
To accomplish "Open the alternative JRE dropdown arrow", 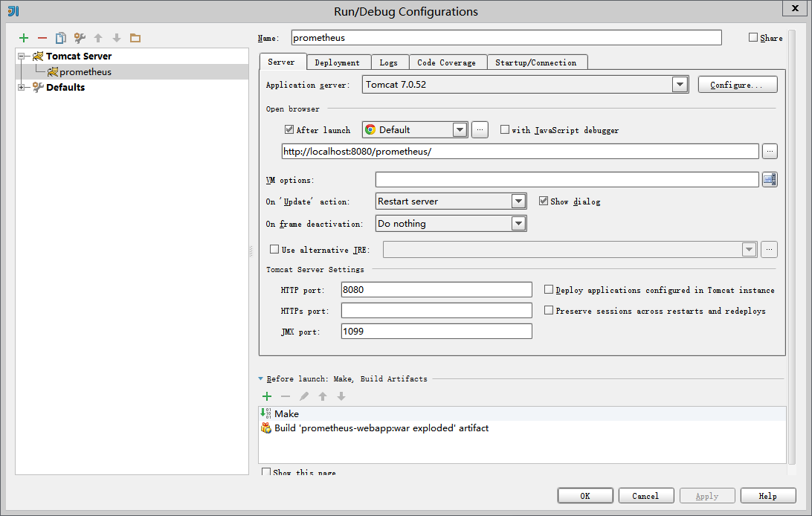I will (749, 250).
